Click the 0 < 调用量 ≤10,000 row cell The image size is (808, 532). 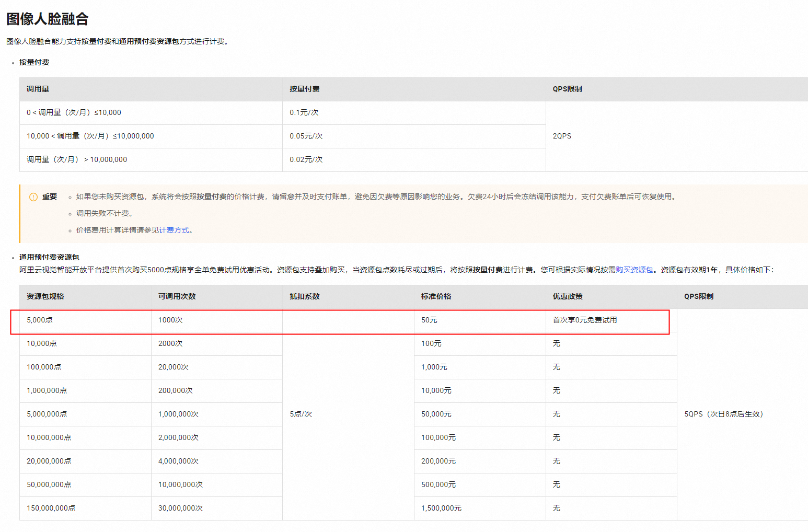(151, 113)
